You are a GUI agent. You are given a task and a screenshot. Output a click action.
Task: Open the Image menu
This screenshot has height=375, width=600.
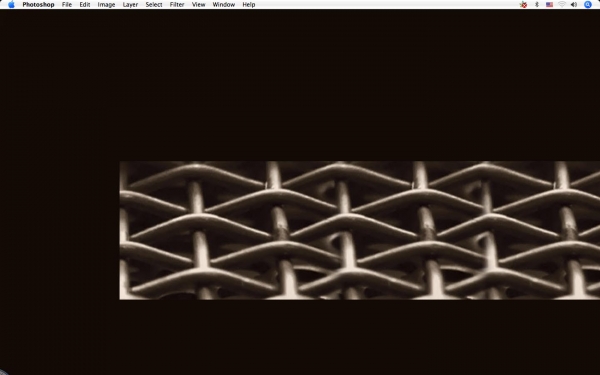tap(106, 5)
